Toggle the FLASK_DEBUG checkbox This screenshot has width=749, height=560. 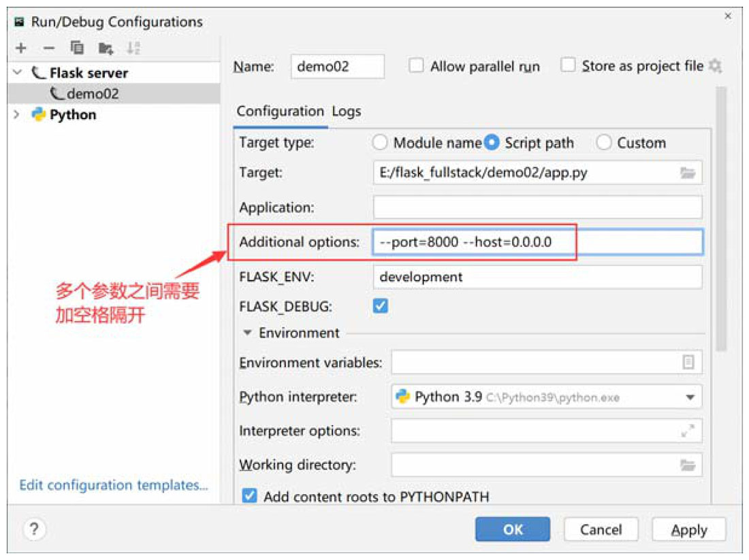click(381, 306)
